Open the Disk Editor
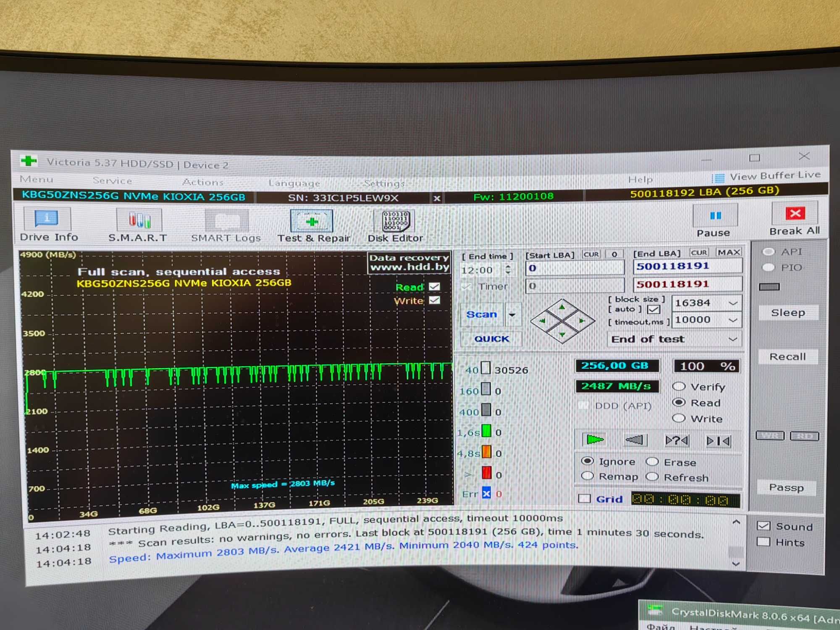Image resolution: width=840 pixels, height=630 pixels. pyautogui.click(x=395, y=226)
